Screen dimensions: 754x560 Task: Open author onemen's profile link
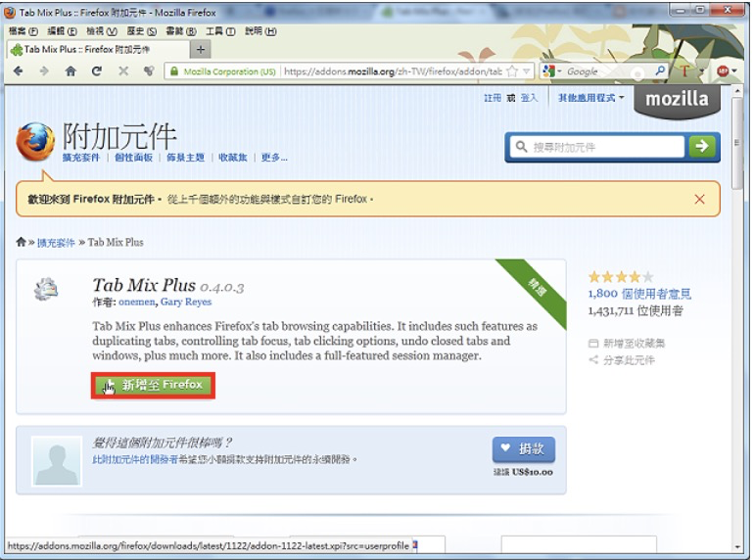(136, 302)
